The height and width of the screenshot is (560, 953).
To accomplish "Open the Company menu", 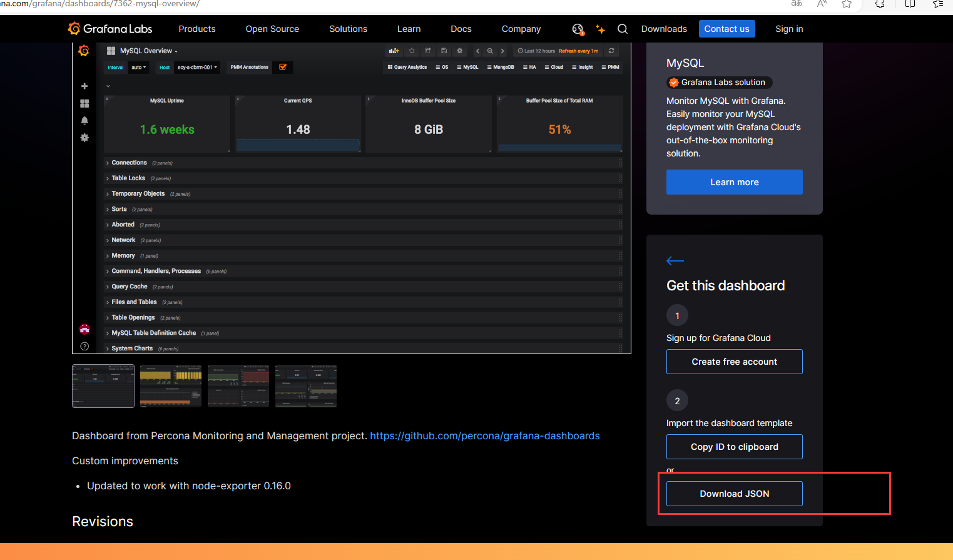I will pyautogui.click(x=521, y=29).
